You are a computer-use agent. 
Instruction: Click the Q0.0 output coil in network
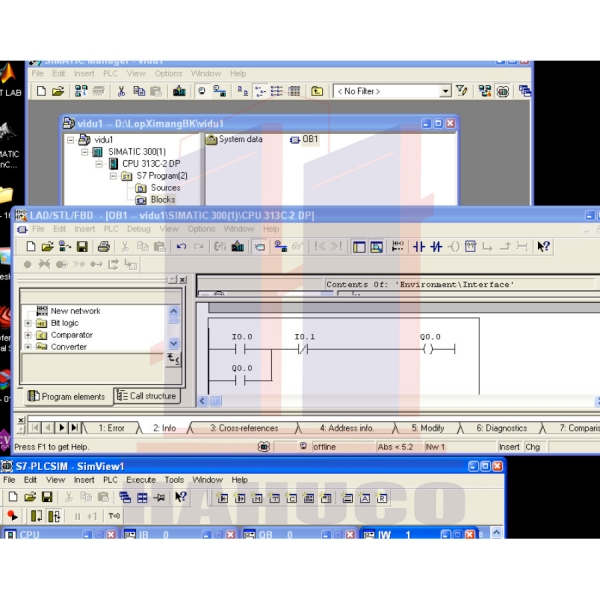coord(428,349)
